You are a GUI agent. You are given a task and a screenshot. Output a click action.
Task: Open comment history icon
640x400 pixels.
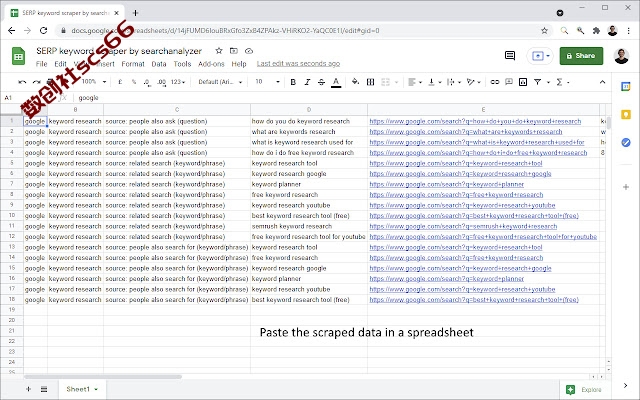[510, 56]
